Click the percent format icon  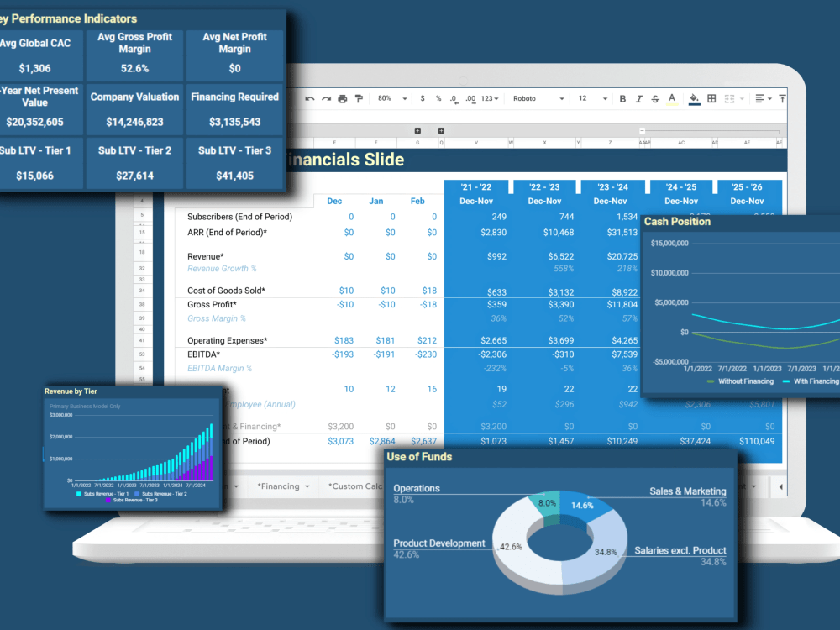tap(437, 98)
